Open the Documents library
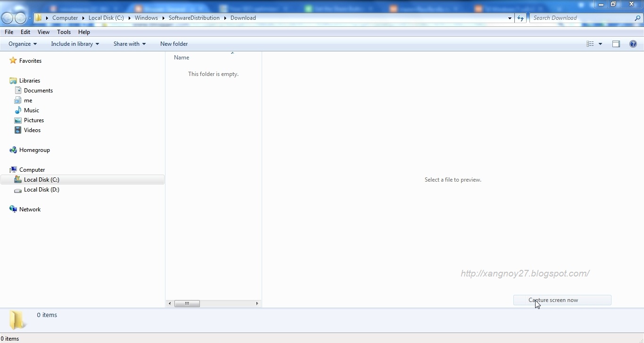The image size is (644, 343). pos(38,91)
